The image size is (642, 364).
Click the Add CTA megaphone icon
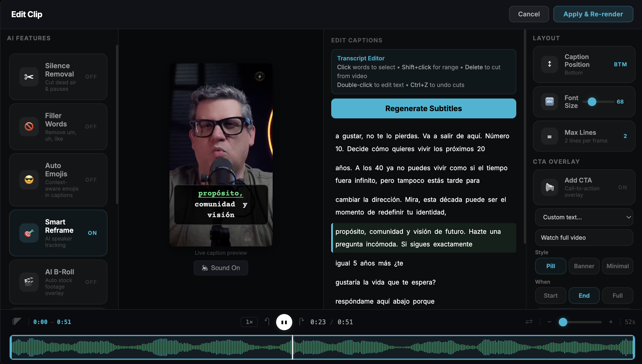pyautogui.click(x=549, y=187)
